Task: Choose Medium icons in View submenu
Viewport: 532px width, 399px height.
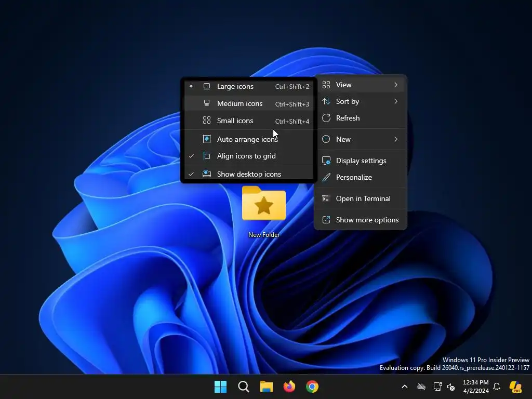Action: pos(248,103)
